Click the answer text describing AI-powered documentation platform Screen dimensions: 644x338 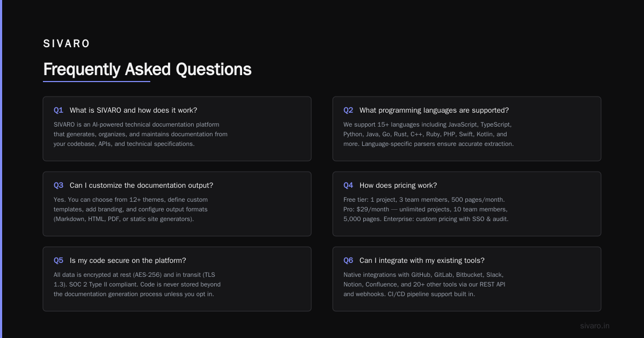[141, 134]
